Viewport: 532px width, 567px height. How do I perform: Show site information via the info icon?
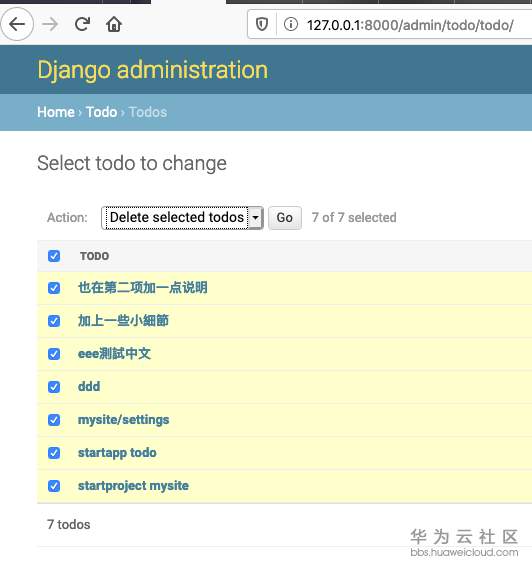291,25
